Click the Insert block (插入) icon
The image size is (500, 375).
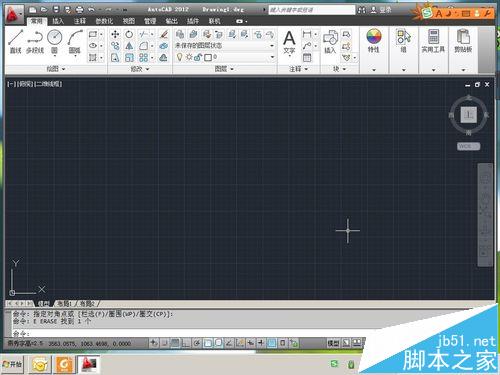tap(330, 41)
